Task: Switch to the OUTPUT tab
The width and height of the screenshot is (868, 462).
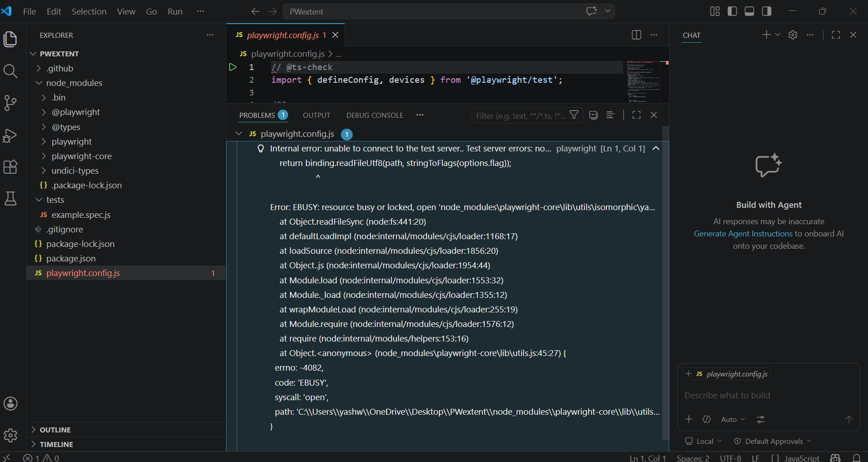Action: (x=316, y=115)
